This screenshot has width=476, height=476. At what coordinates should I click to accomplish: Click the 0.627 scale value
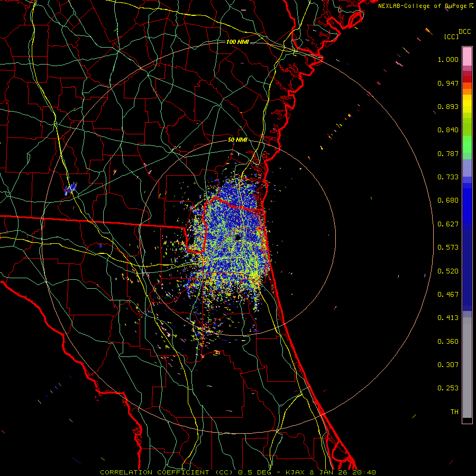point(448,224)
